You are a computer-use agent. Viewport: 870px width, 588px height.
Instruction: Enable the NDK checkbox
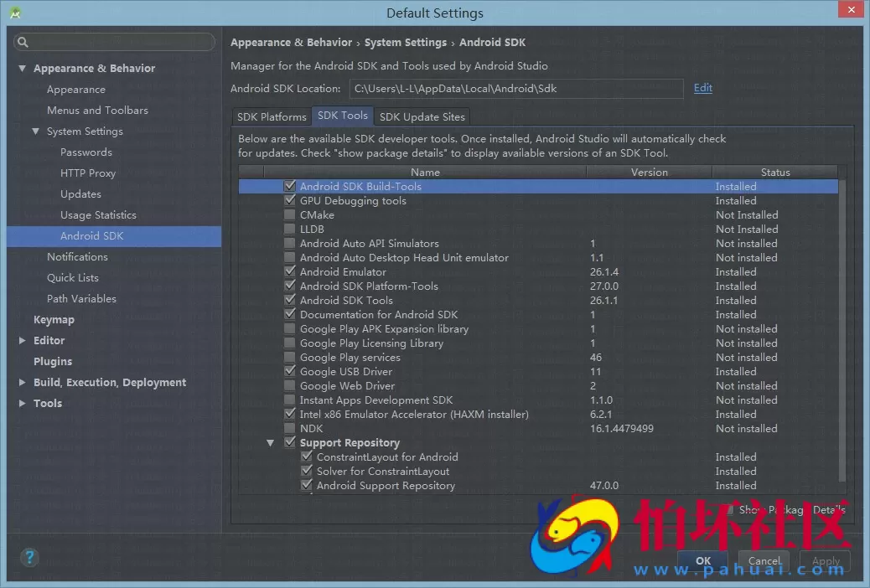click(x=289, y=428)
